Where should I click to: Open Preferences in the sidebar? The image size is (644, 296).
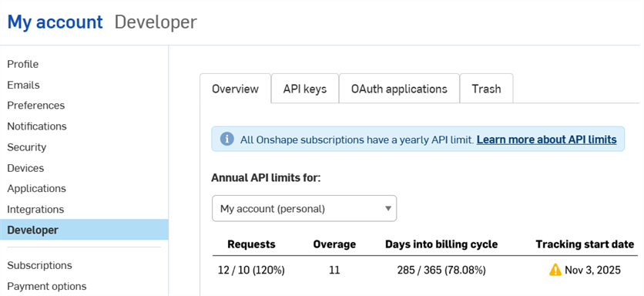36,106
